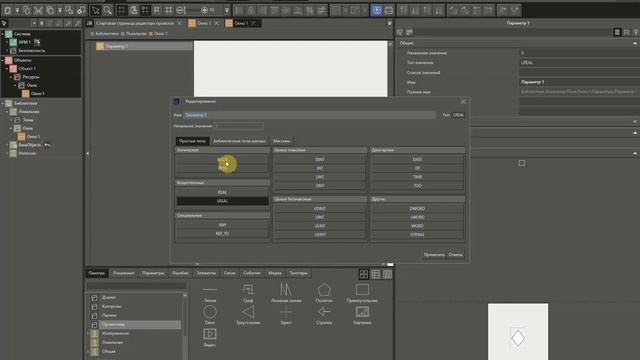Pick the Arrow shape in palette
This screenshot has width=640, height=360.
[324, 315]
